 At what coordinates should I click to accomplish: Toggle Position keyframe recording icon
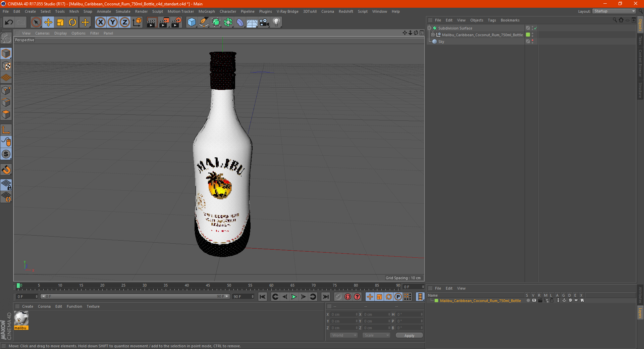370,297
